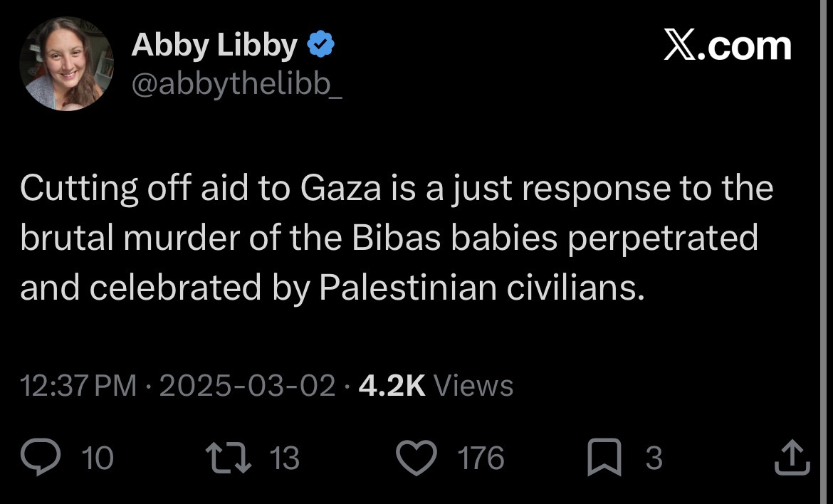This screenshot has width=833, height=504.
Task: Click the 2025-03-02 post date
Action: [247, 386]
